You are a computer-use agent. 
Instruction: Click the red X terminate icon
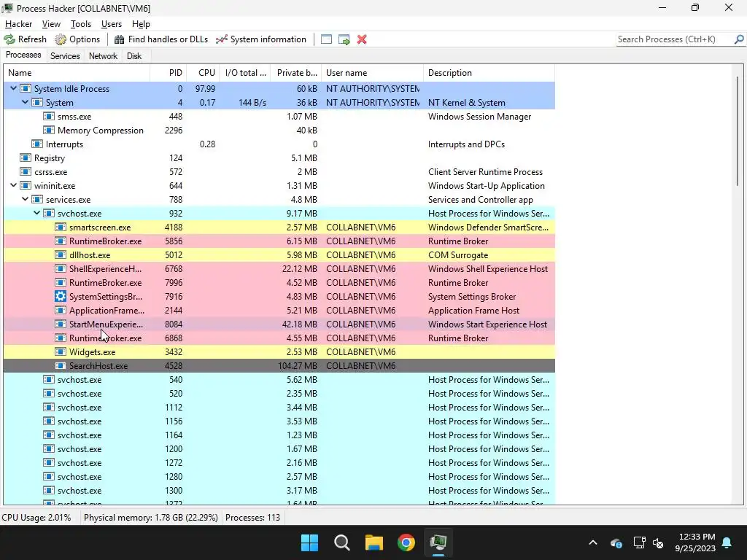[362, 39]
